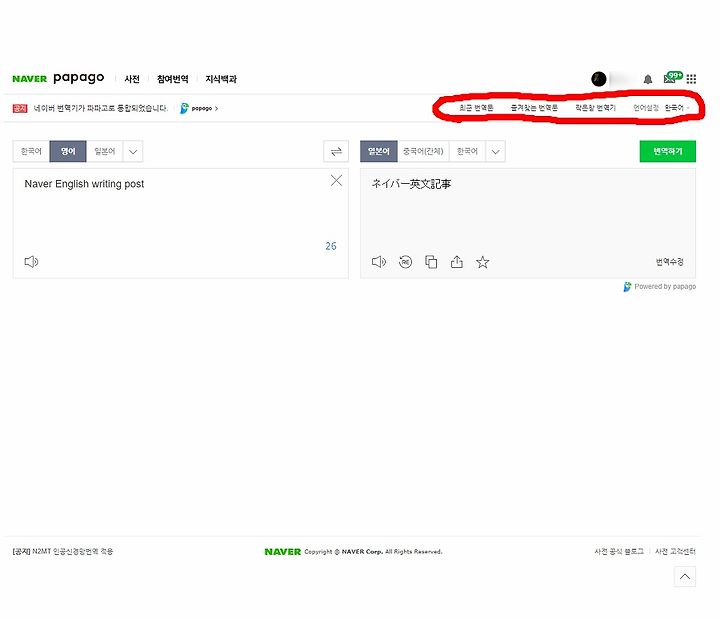Select 일본어 target language tab

click(379, 151)
